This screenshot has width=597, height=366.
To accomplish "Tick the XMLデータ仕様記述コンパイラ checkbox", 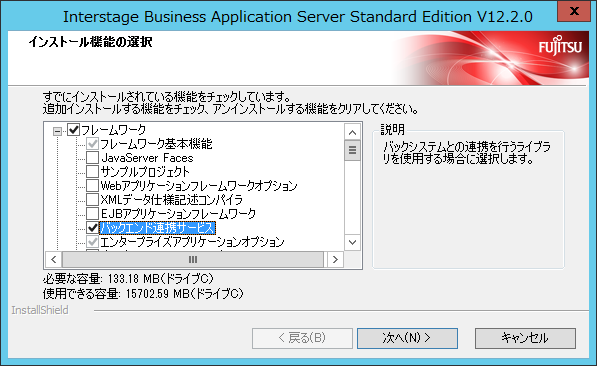I will pyautogui.click(x=93, y=200).
